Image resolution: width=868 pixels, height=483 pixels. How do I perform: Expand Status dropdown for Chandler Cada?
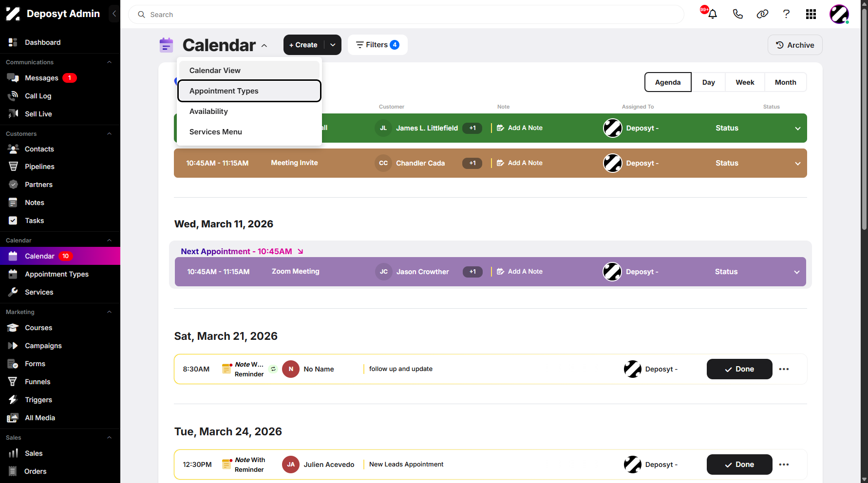(798, 164)
